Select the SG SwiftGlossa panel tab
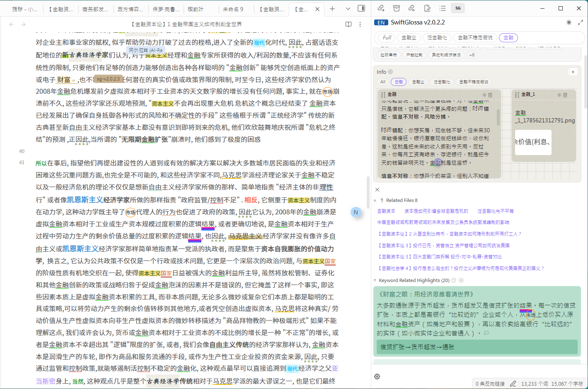Image resolution: width=588 pixels, height=389 pixels. tap(458, 8)
